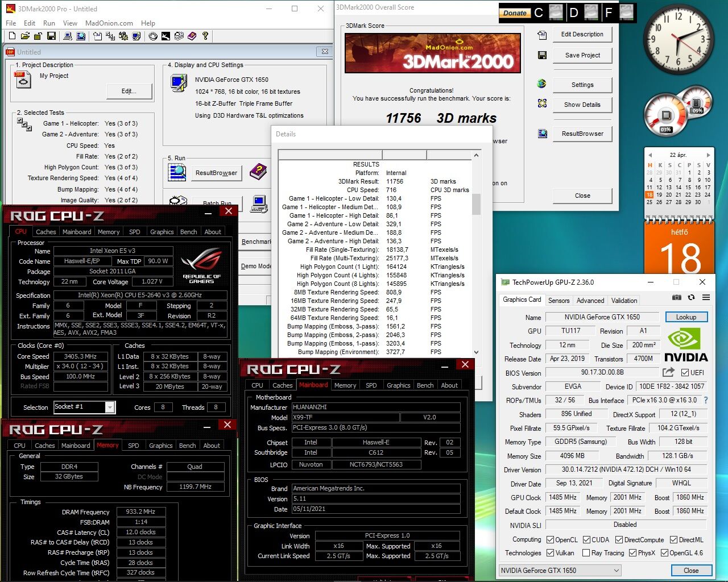Click the Lookup button in GPU-Z
728x582 pixels.
tap(686, 317)
